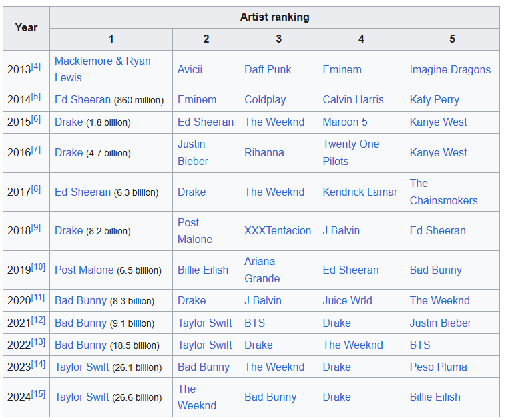Screen dimensions: 506x420
Task: Open Drake link in the 2015 row
Action: point(69,122)
